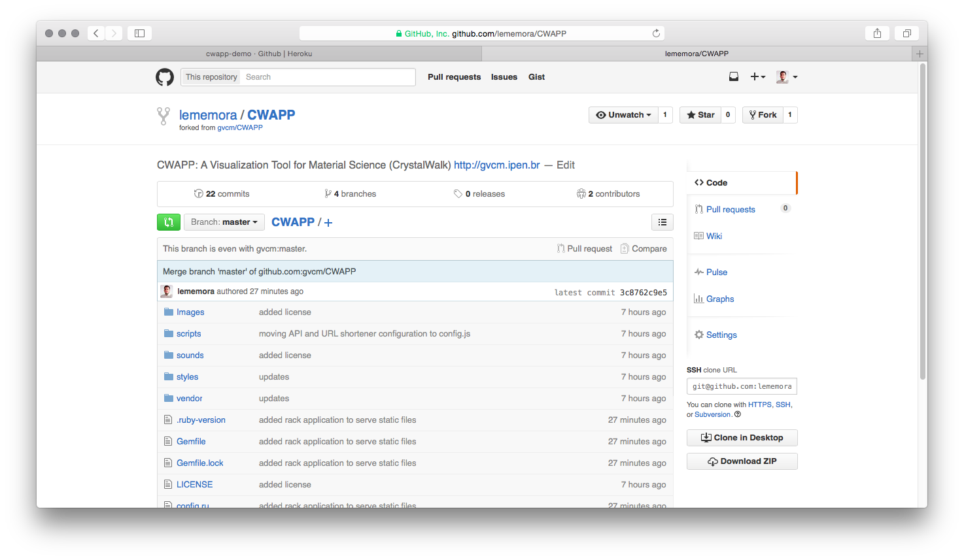Open the Graphs sidebar item
This screenshot has width=964, height=560.
coord(714,299)
